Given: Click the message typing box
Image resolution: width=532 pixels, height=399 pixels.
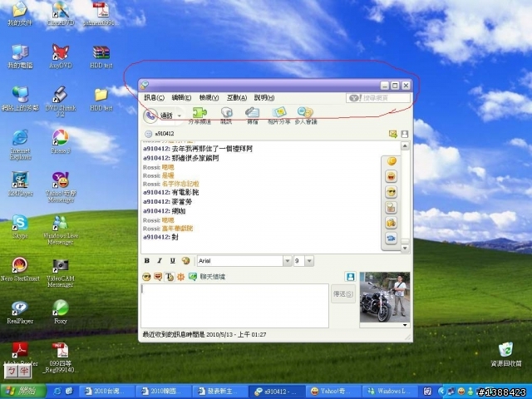Looking at the screenshot, I should (234, 306).
